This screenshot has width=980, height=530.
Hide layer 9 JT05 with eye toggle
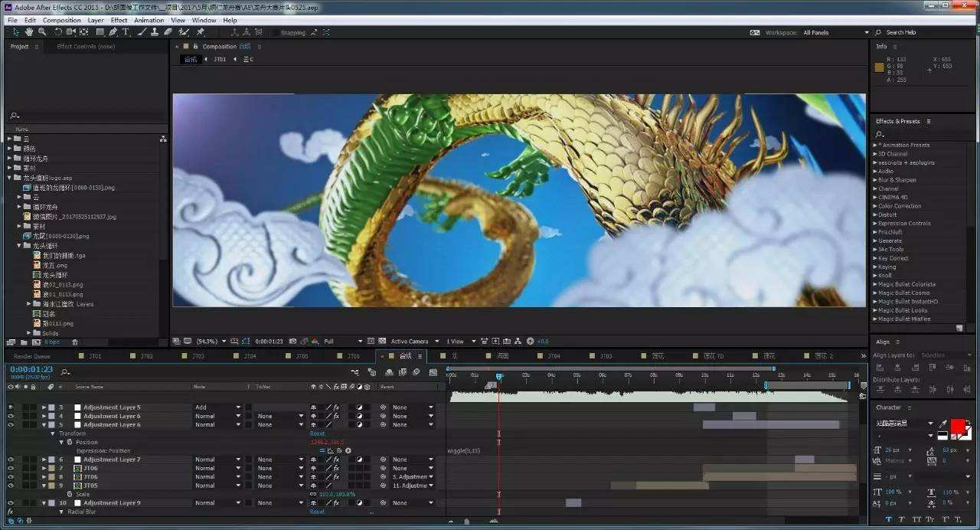11,486
